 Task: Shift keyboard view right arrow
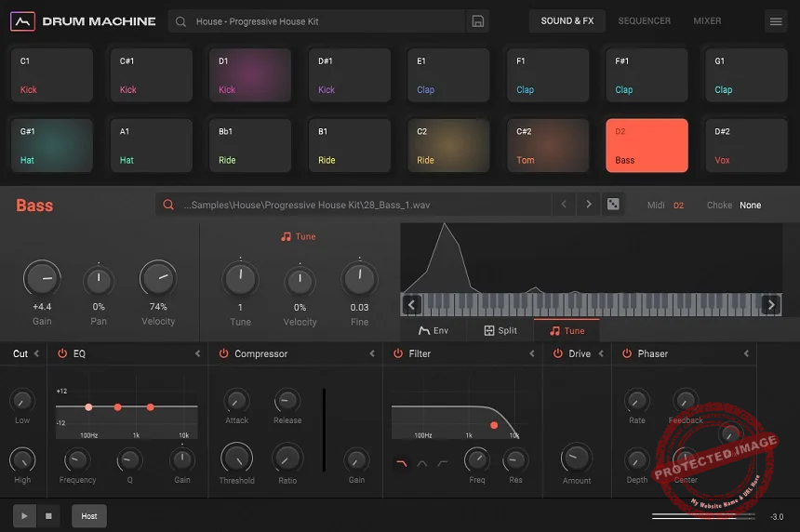(x=771, y=305)
